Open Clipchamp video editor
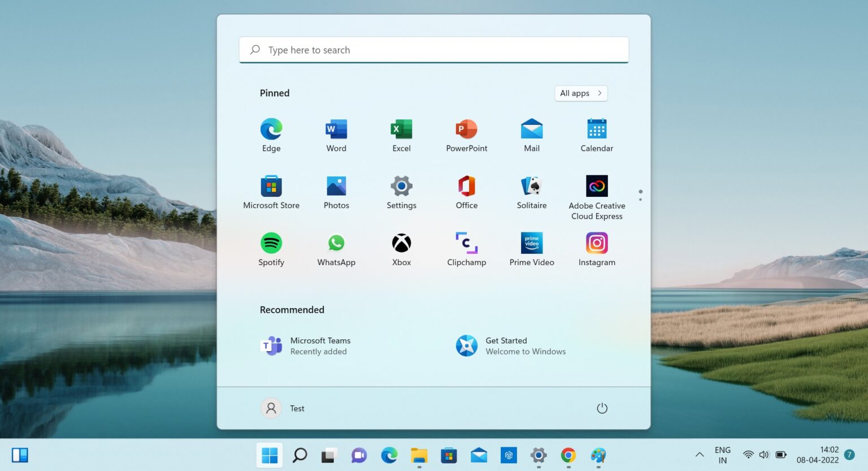Image resolution: width=868 pixels, height=471 pixels. (466, 249)
